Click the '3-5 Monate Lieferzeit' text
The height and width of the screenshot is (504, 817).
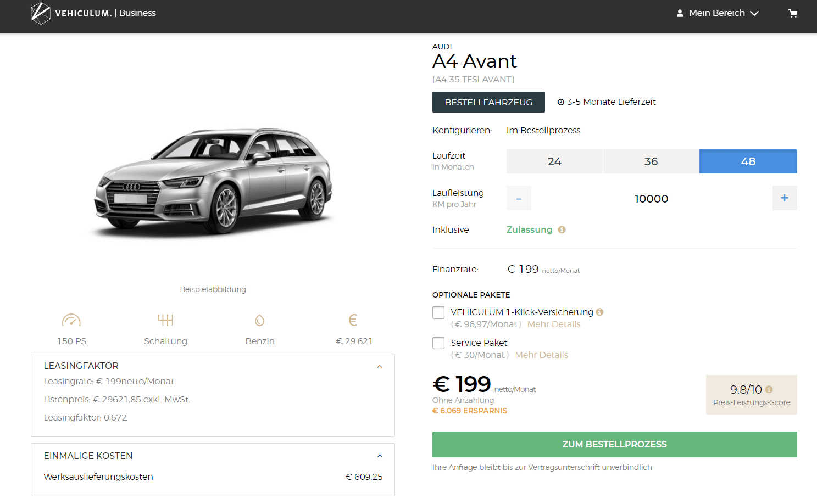tap(612, 102)
